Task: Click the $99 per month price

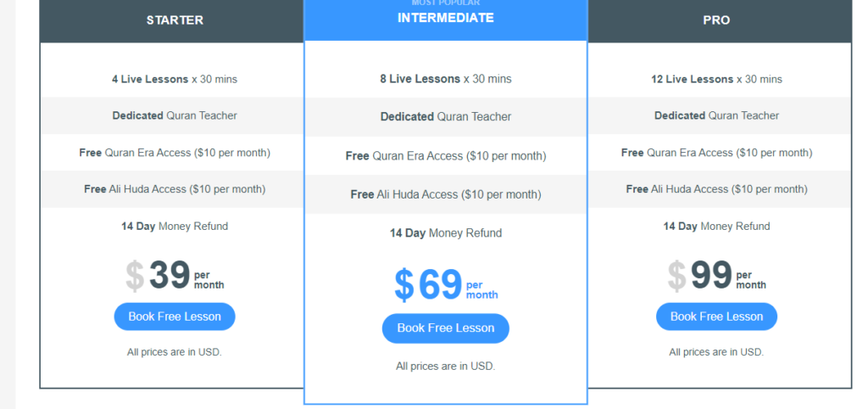Action: tap(716, 276)
